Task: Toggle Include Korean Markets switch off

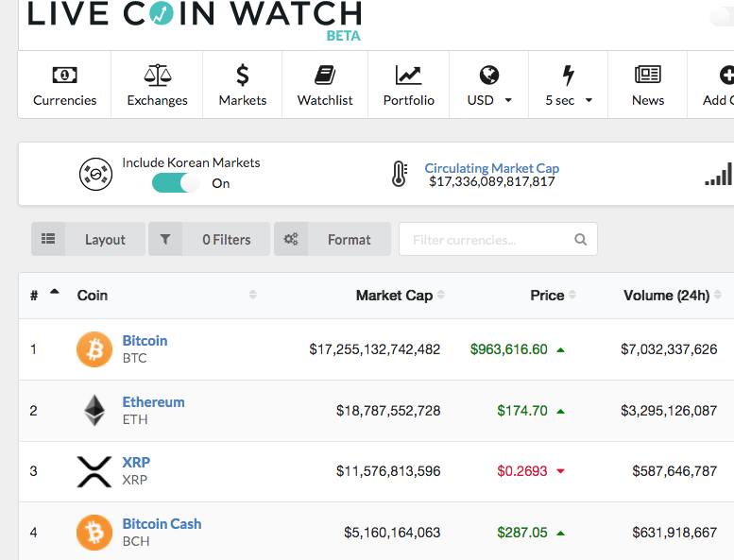Action: [176, 183]
